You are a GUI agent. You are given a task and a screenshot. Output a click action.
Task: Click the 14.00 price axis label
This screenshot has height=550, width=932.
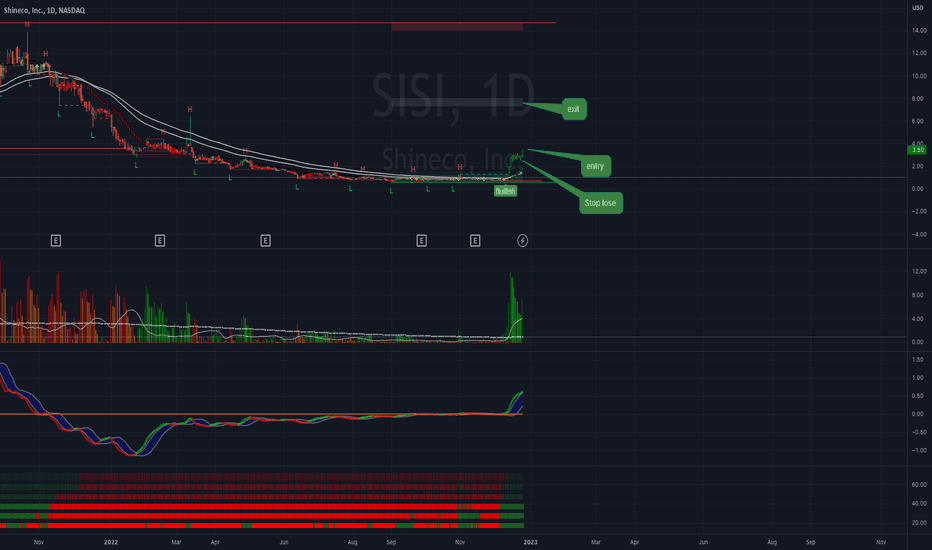click(x=919, y=30)
